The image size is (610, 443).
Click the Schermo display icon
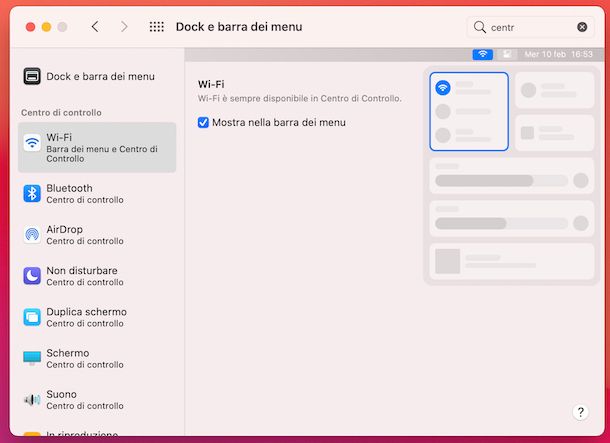32,358
